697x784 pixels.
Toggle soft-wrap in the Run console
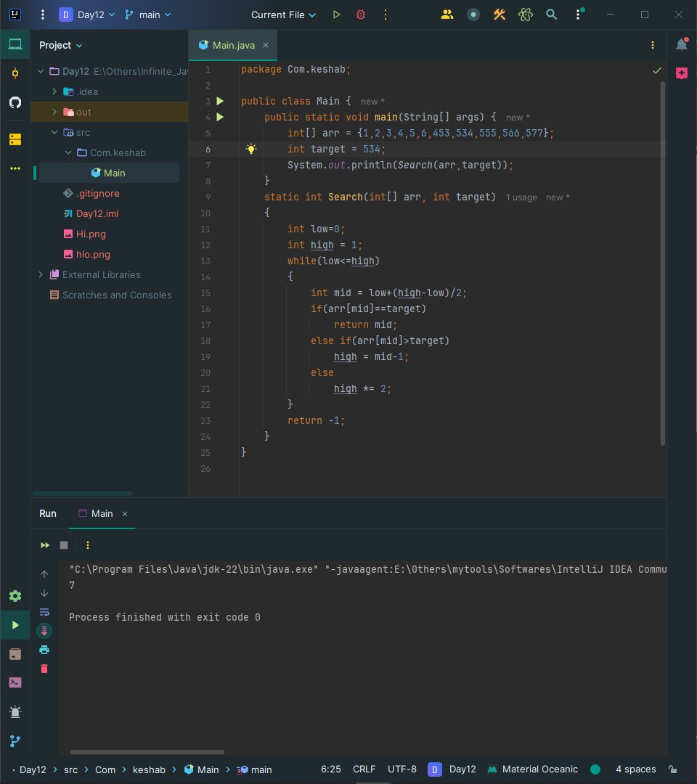point(44,612)
